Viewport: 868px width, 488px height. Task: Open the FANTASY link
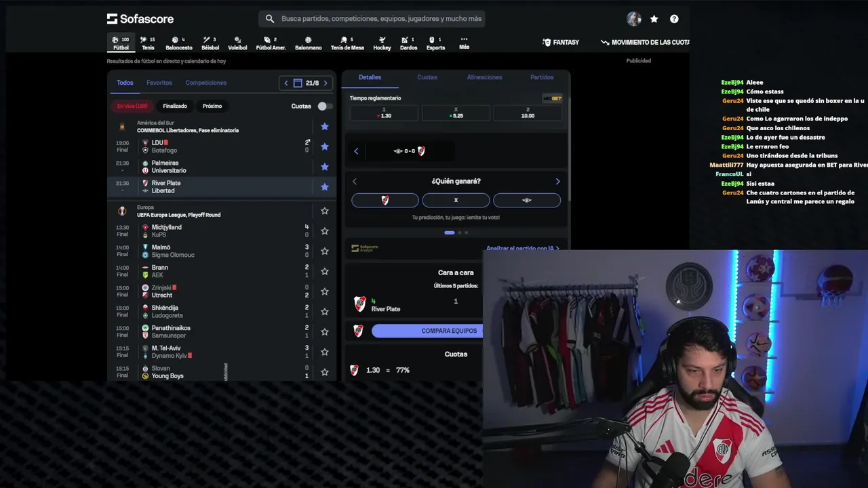coord(561,42)
